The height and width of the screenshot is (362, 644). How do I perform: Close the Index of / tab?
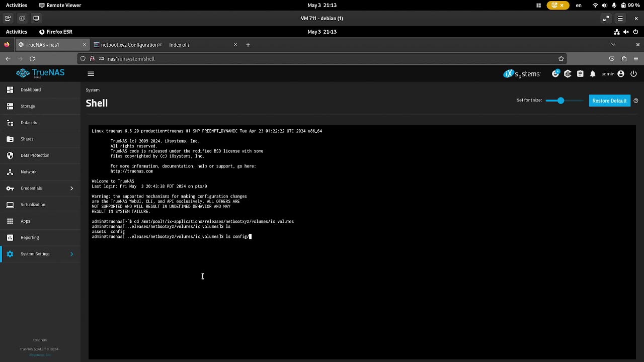tap(235, 45)
